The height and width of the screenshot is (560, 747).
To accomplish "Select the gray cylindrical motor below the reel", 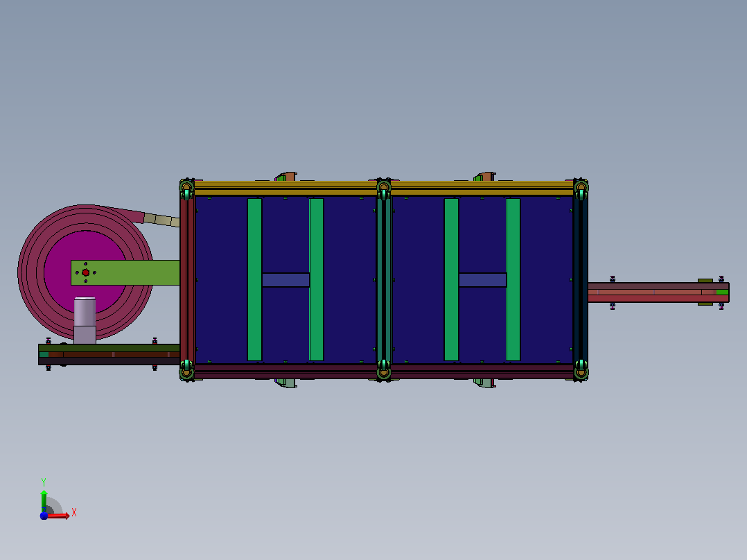I will pos(85,320).
